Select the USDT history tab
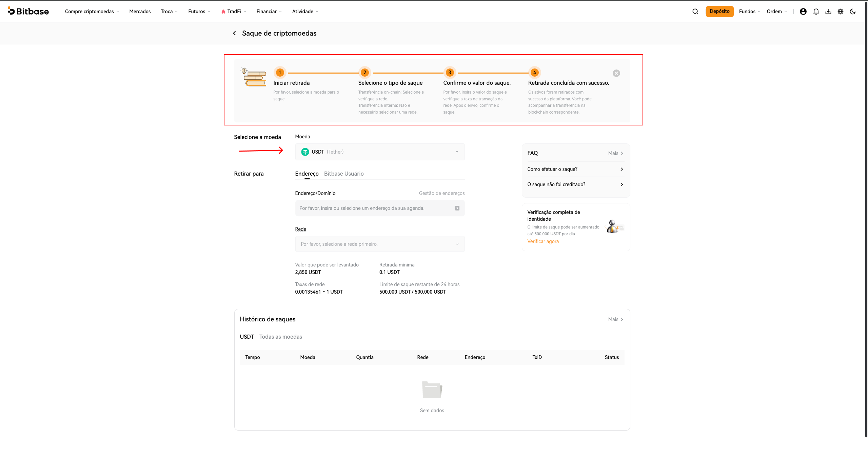This screenshot has width=868, height=458. point(247,337)
